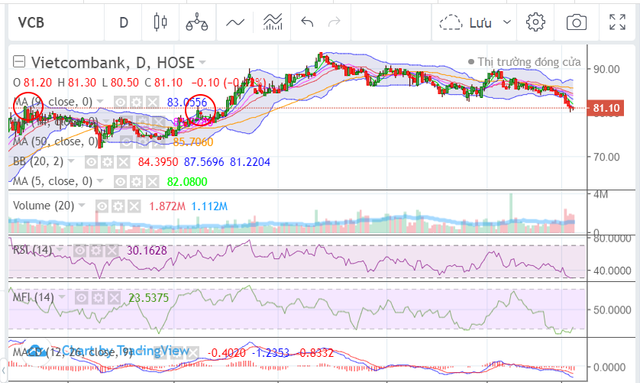
Task: Remove the Volume (20) indicator
Action: click(x=134, y=206)
